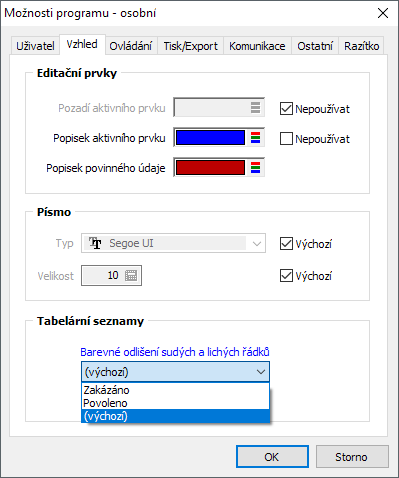
Task: Select the Vzhled tab
Action: [x=82, y=44]
